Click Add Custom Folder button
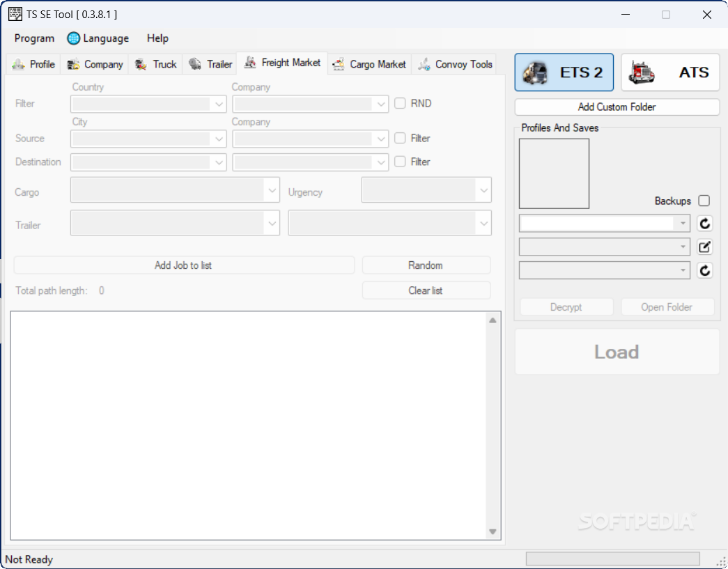Screen dimensions: 728x569 [617, 107]
